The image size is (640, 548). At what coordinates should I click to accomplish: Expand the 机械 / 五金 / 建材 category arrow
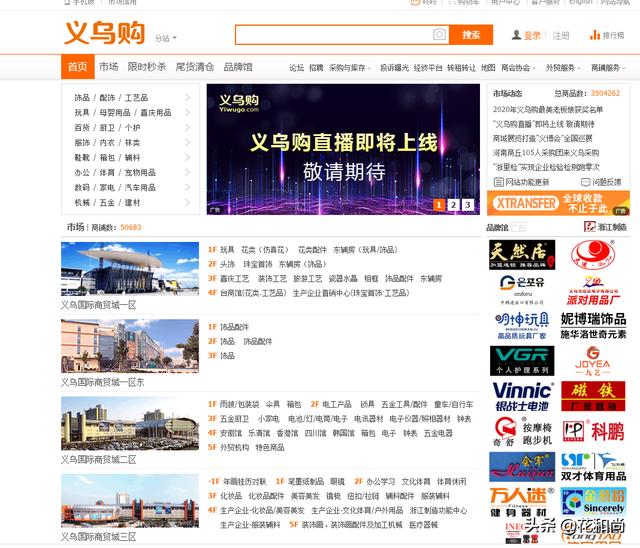point(188,202)
